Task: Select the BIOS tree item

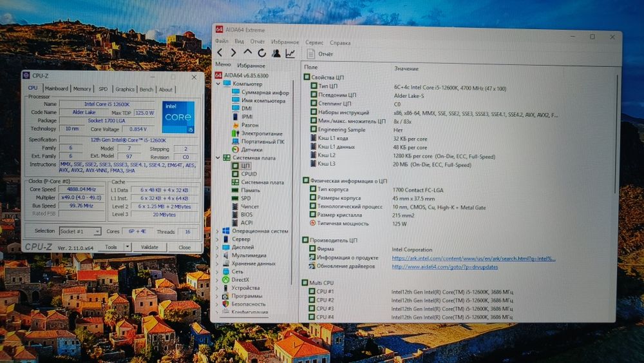Action: 242,215
